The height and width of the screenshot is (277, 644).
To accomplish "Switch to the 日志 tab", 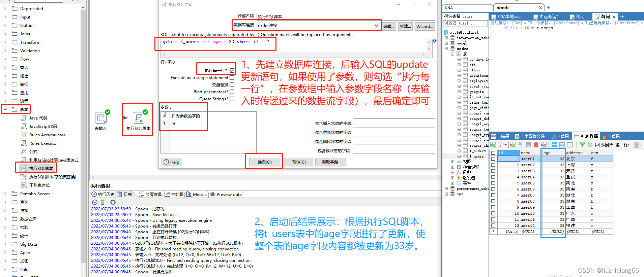I will [125, 194].
